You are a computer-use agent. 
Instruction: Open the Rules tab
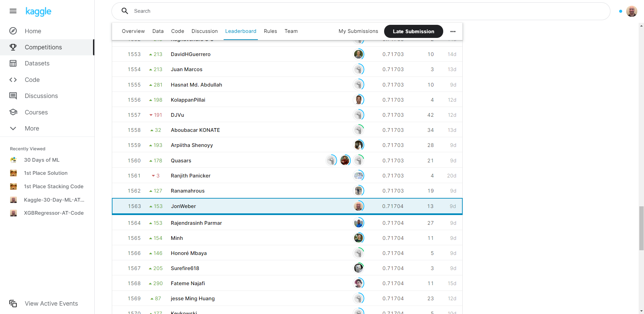point(270,31)
